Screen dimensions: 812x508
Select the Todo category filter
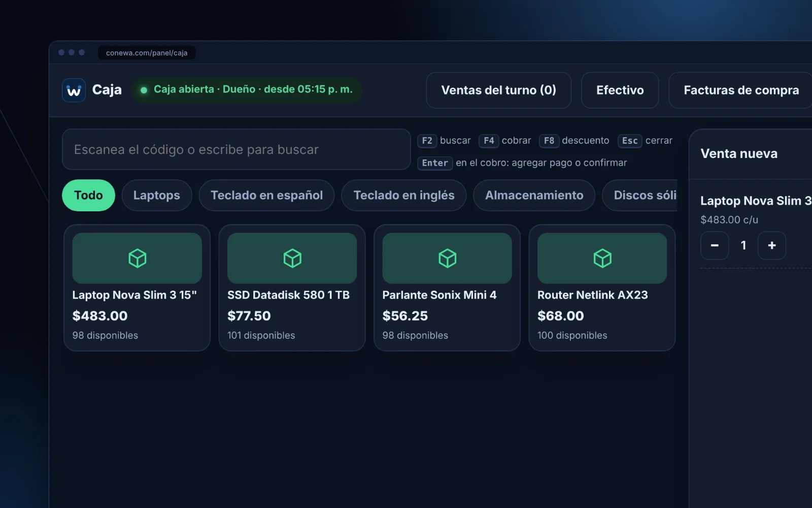point(88,195)
